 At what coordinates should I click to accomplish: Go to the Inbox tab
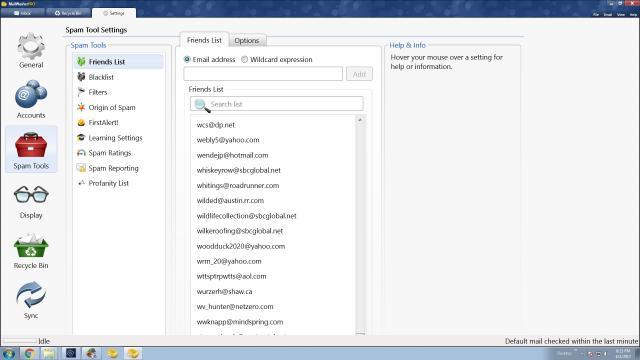[23, 13]
